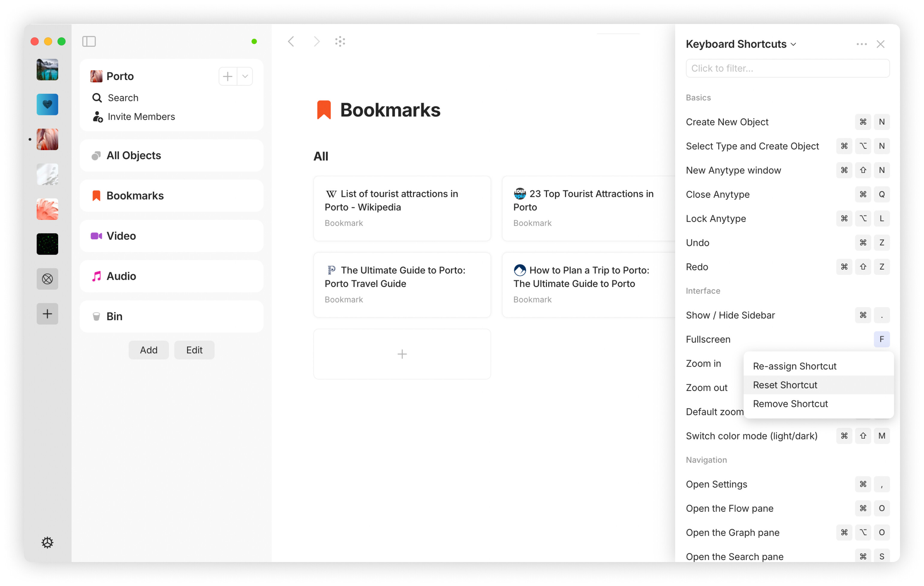Click the Edit button under widgets
Viewport: 924px width, 586px height.
click(x=194, y=350)
